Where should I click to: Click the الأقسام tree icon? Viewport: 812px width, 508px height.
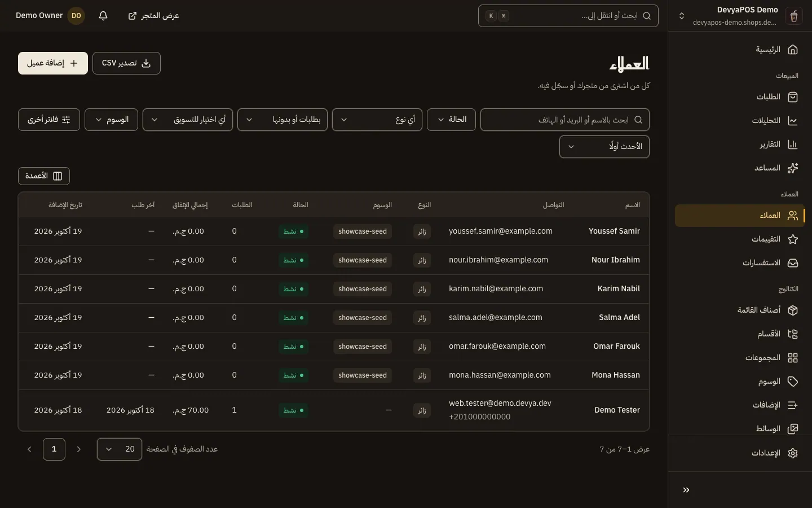pos(793,334)
